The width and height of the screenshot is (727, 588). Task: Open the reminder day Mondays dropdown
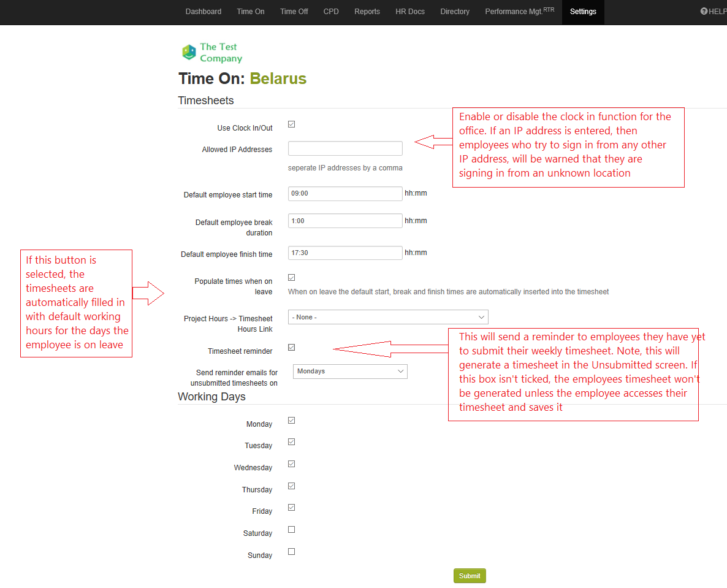[350, 372]
